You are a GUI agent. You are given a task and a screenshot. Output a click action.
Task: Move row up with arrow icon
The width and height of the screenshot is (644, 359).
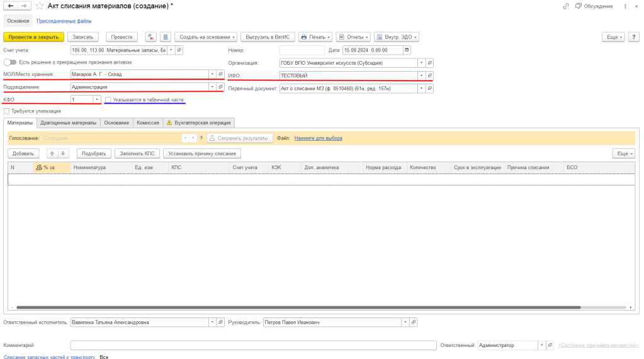point(53,153)
